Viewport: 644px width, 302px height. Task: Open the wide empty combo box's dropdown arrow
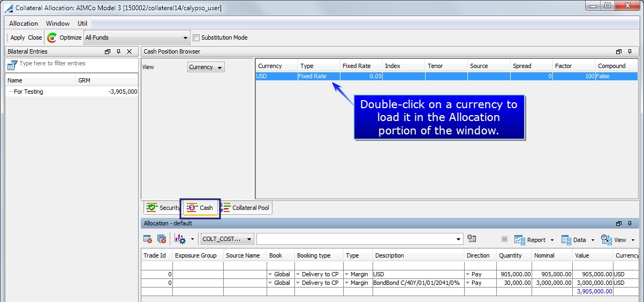click(x=458, y=239)
